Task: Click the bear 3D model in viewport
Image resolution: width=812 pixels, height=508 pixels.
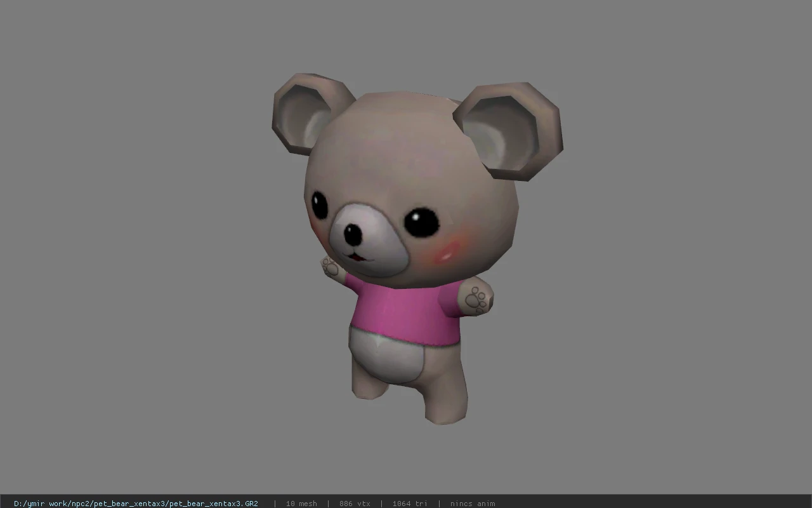Action: [x=417, y=248]
